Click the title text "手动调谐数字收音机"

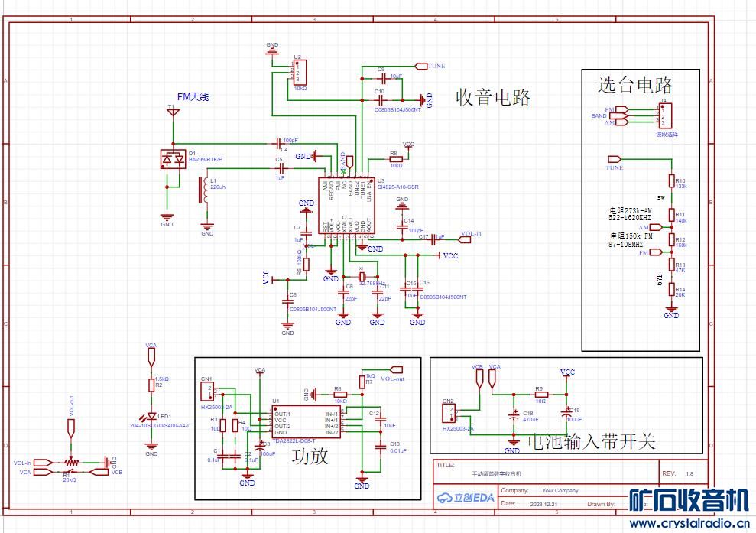[497, 474]
